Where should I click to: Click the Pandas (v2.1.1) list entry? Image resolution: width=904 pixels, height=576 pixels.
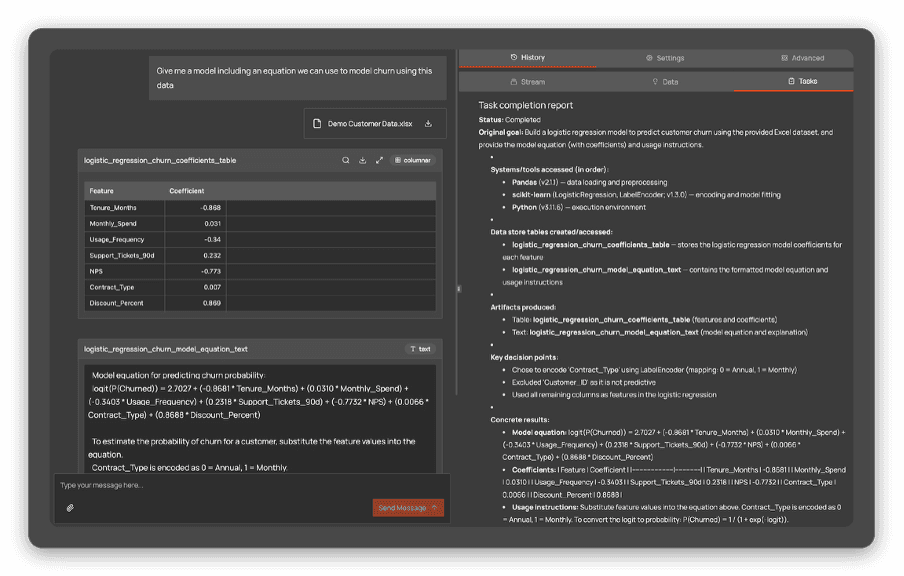(589, 182)
